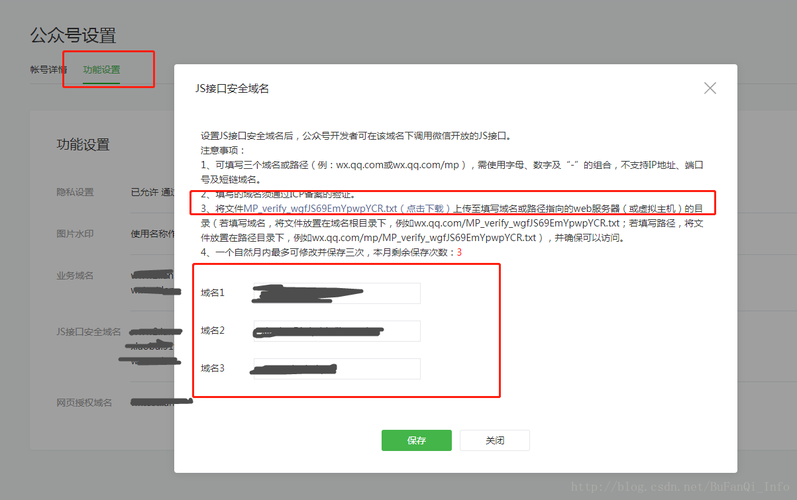The width and height of the screenshot is (797, 500).
Task: Click the 域名3 input field
Action: 336,368
